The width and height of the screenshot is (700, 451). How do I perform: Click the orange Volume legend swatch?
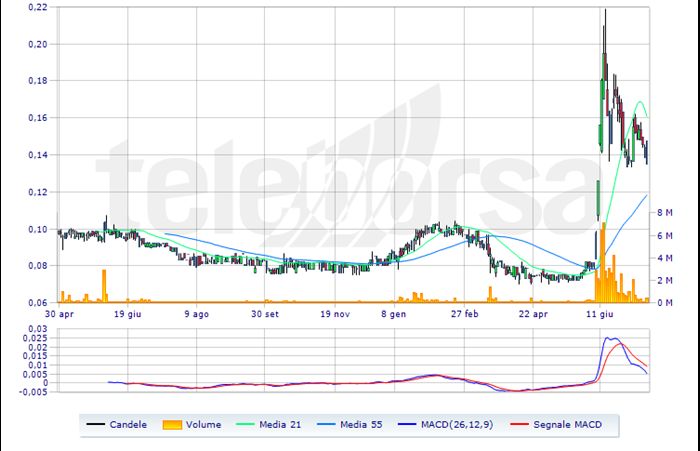pyautogui.click(x=172, y=425)
